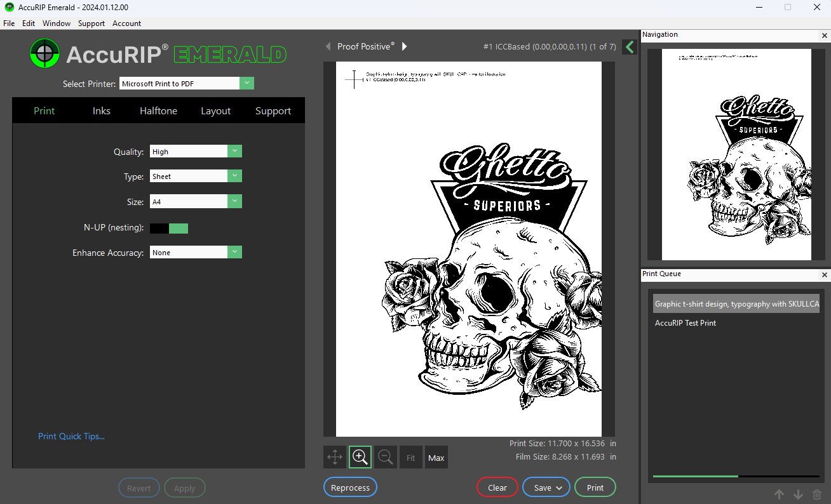Image resolution: width=831 pixels, height=504 pixels.
Task: Set preview to Max zoom
Action: [x=436, y=457]
